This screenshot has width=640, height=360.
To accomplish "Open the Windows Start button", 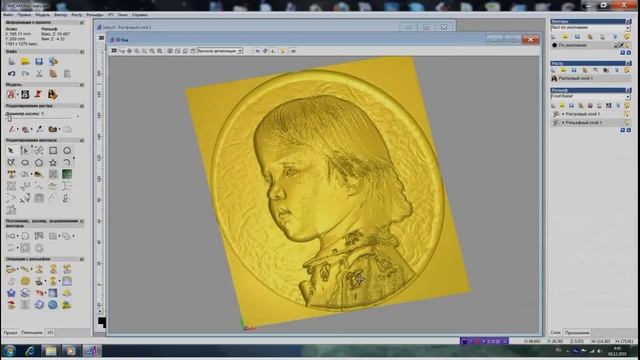I will tap(9, 351).
